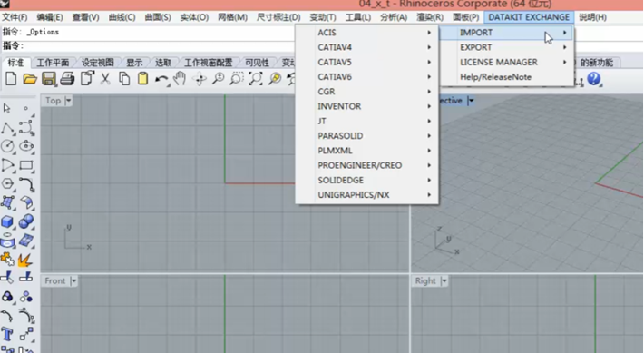Expand the Top viewport dropdown arrow
Viewport: 644px width, 354px height.
[68, 101]
